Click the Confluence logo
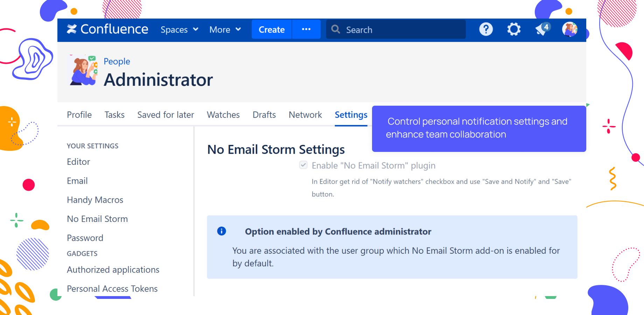The width and height of the screenshot is (644, 315). (x=107, y=29)
